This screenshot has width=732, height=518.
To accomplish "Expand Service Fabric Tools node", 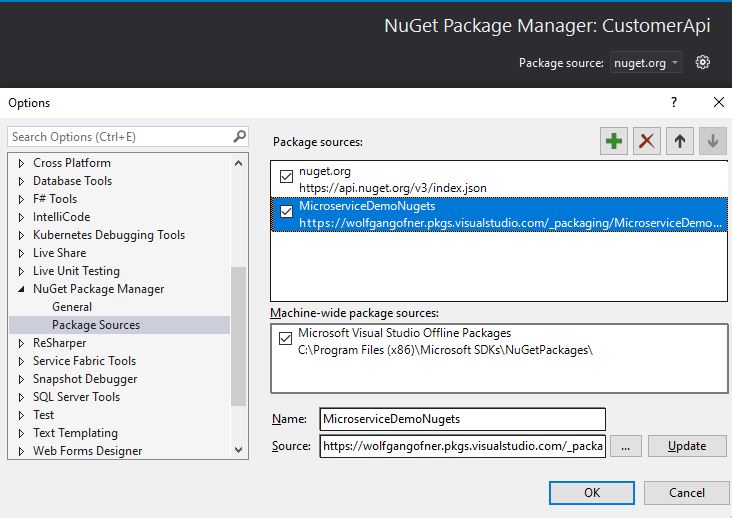I will (21, 361).
